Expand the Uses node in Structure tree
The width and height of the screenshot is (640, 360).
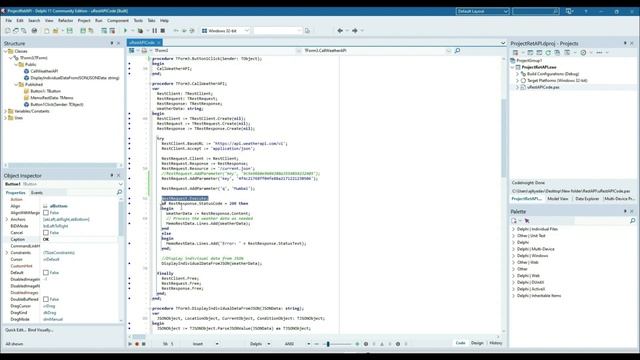click(x=5, y=118)
